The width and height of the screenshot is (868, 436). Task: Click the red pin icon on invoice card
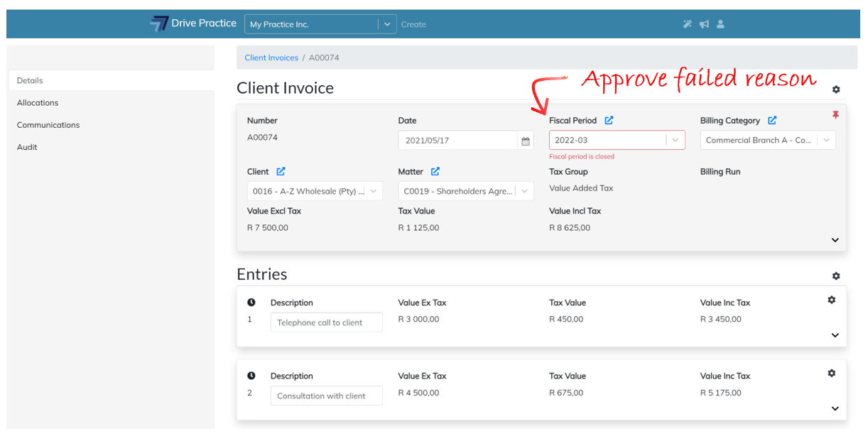coord(835,115)
